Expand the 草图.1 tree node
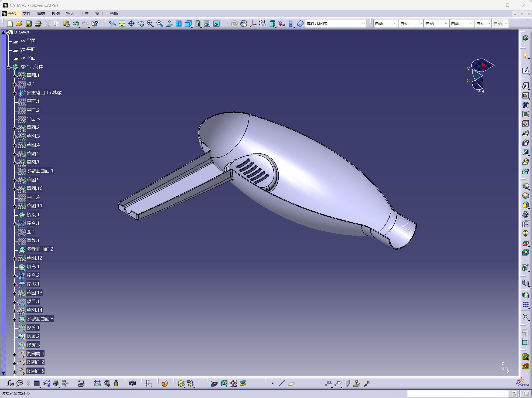This screenshot has width=532, height=398. pyautogui.click(x=15, y=76)
